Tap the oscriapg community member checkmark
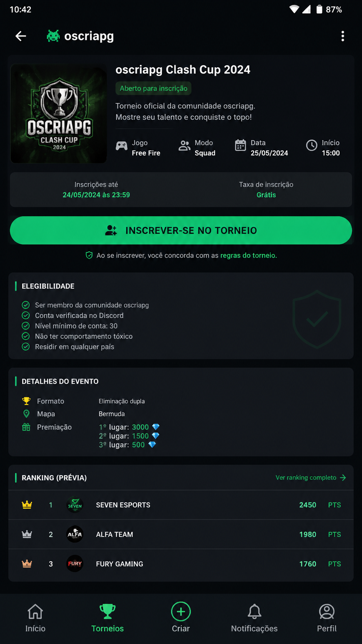The height and width of the screenshot is (644, 362). pyautogui.click(x=26, y=305)
